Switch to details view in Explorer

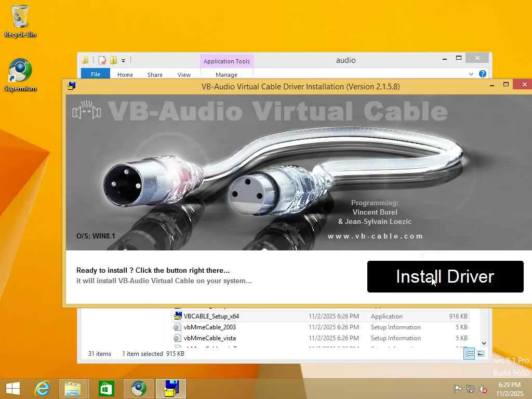469,353
